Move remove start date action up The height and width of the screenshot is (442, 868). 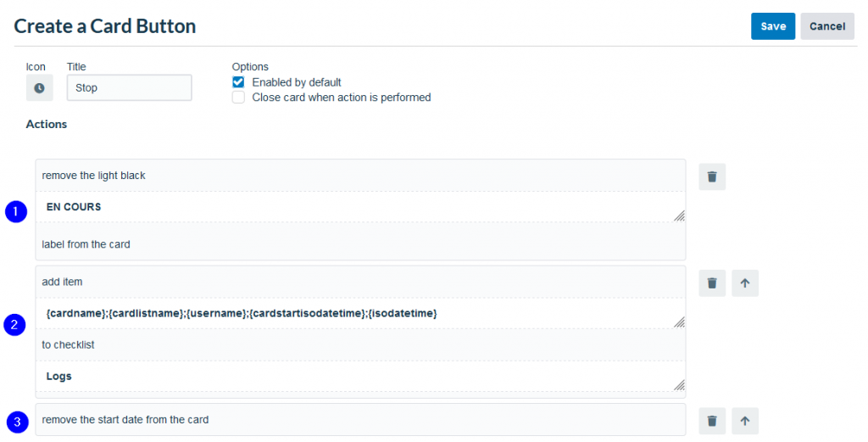(745, 421)
